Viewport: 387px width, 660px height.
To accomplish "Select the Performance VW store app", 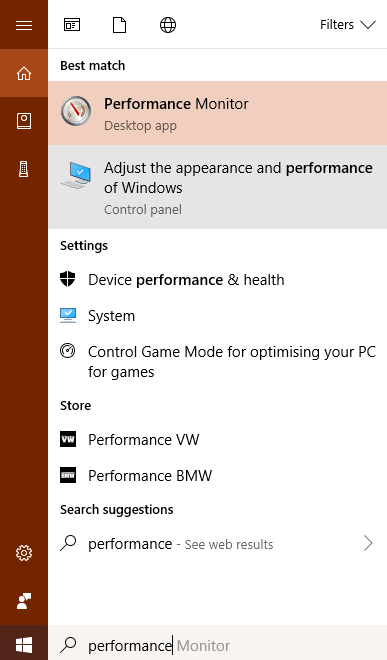I will pyautogui.click(x=218, y=439).
